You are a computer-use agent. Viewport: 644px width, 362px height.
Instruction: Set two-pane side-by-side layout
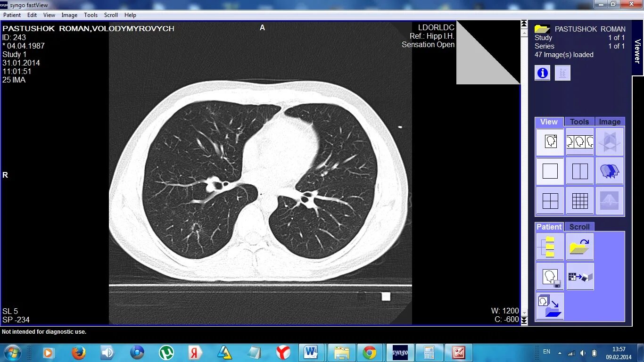click(580, 171)
